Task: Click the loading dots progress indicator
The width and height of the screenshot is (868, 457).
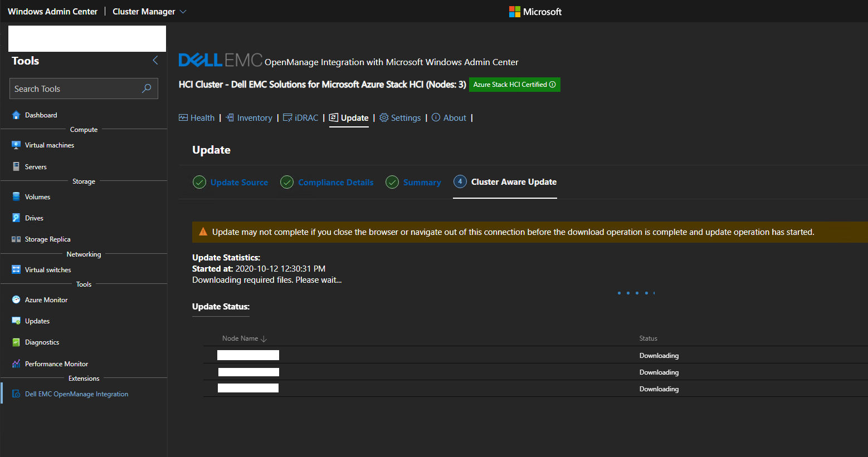Action: point(636,293)
